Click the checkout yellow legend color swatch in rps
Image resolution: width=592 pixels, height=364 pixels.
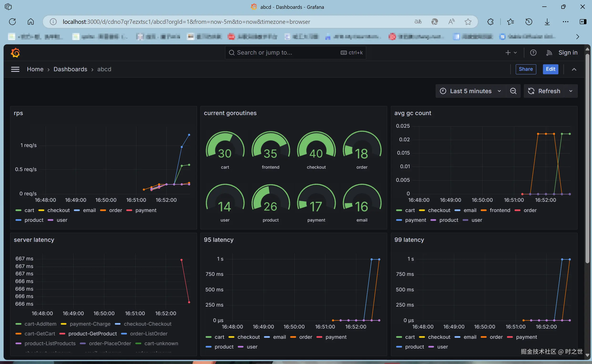(41, 210)
